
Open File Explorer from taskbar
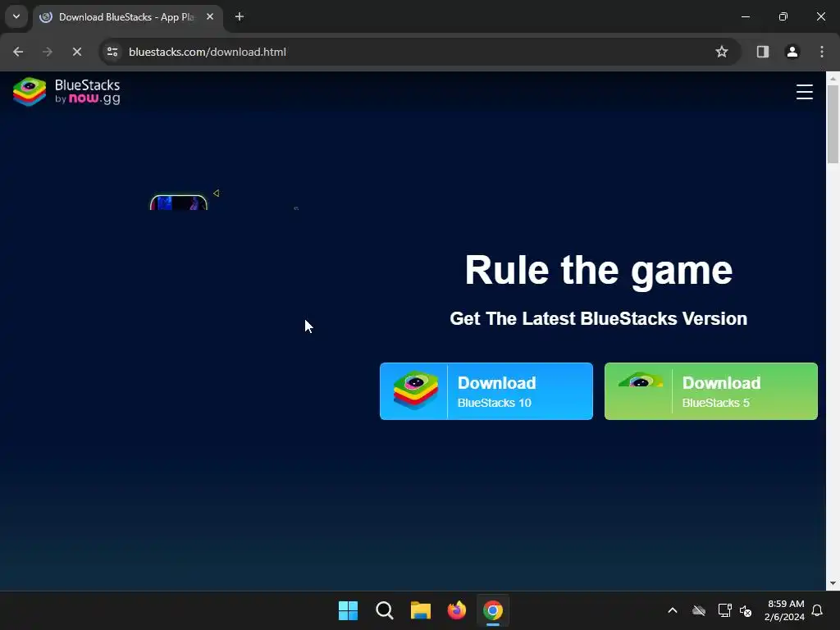421,610
